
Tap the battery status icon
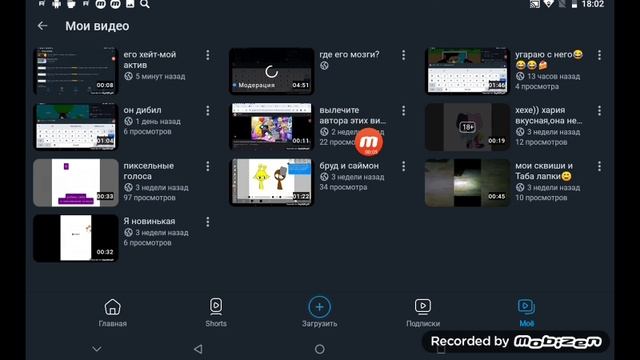click(x=574, y=4)
